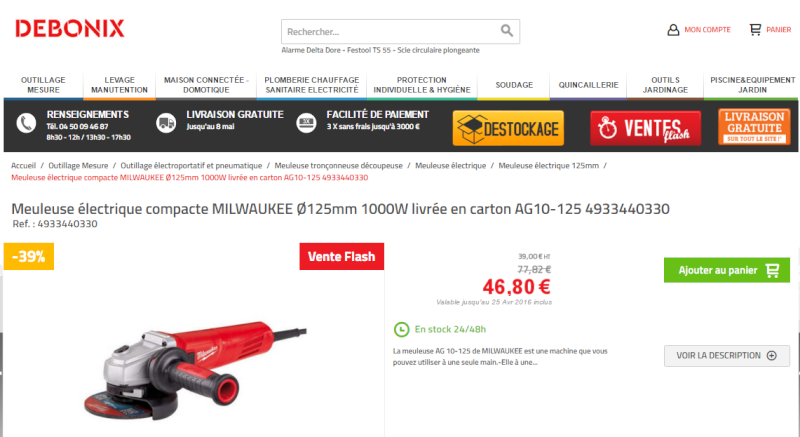Click the DEBONIX logo
This screenshot has width=800, height=437.
coord(70,29)
